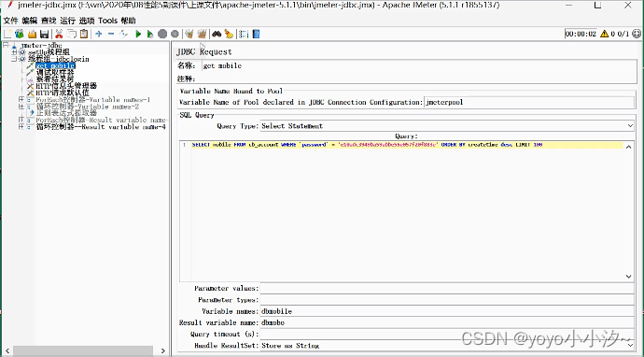Click the Cut scissors icon
644x357 pixels.
(59, 35)
